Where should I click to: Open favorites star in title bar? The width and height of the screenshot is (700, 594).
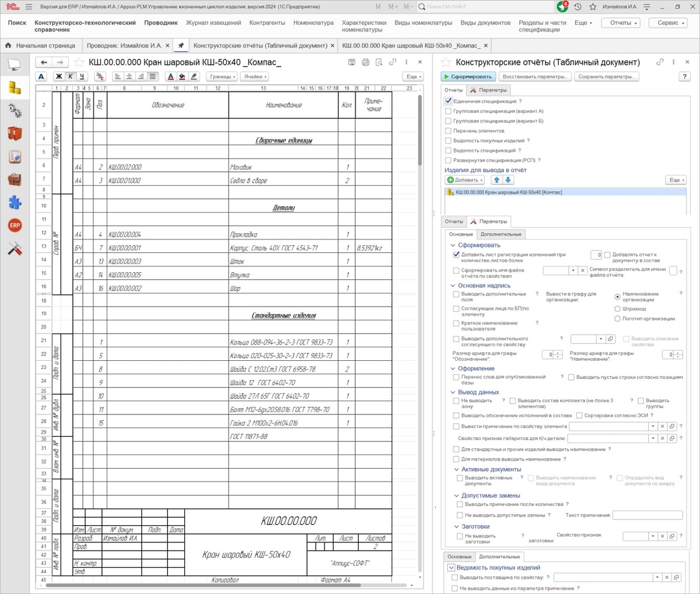pos(593,7)
